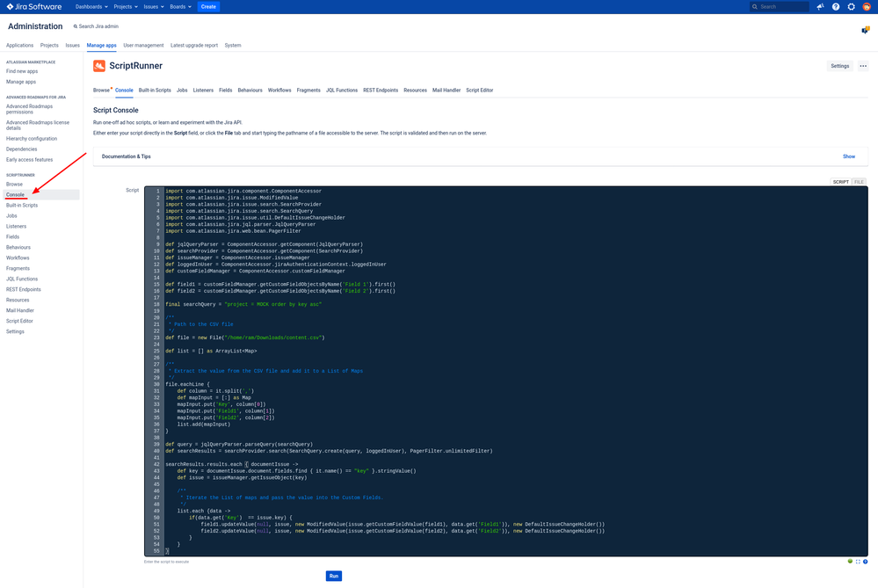This screenshot has height=588, width=878.
Task: Open the more options ellipsis next to Settings
Action: tap(862, 65)
